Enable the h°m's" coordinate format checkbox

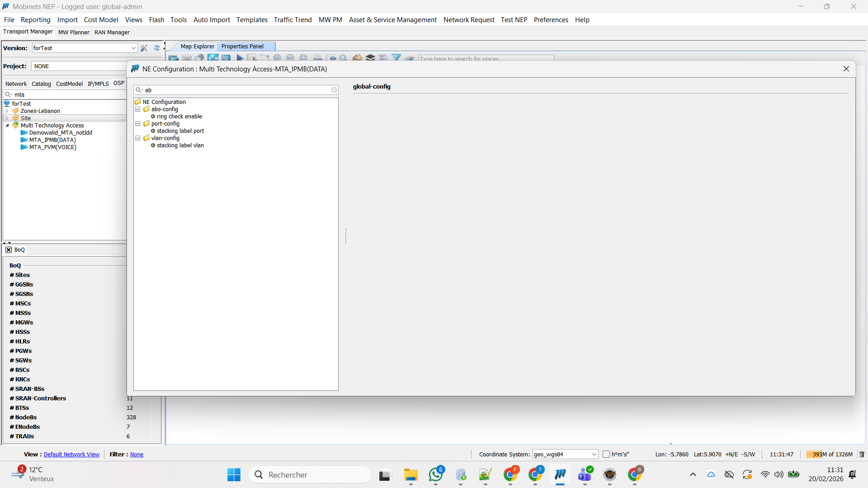(606, 454)
